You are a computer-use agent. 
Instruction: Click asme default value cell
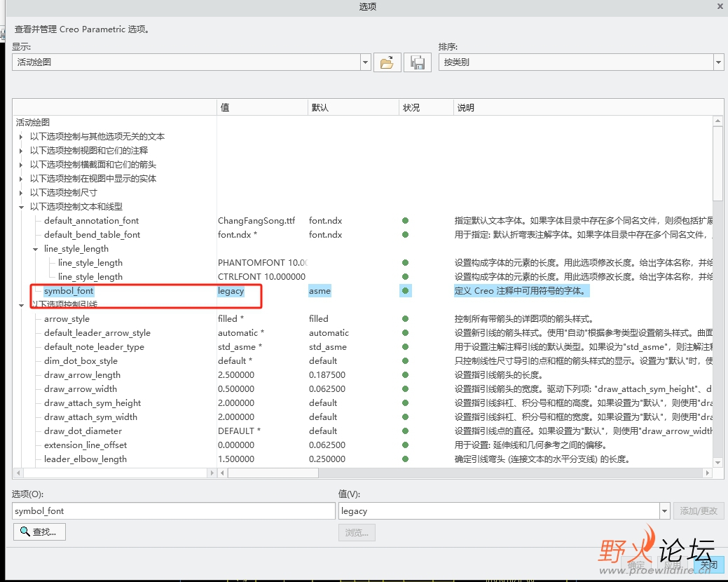[x=320, y=291]
